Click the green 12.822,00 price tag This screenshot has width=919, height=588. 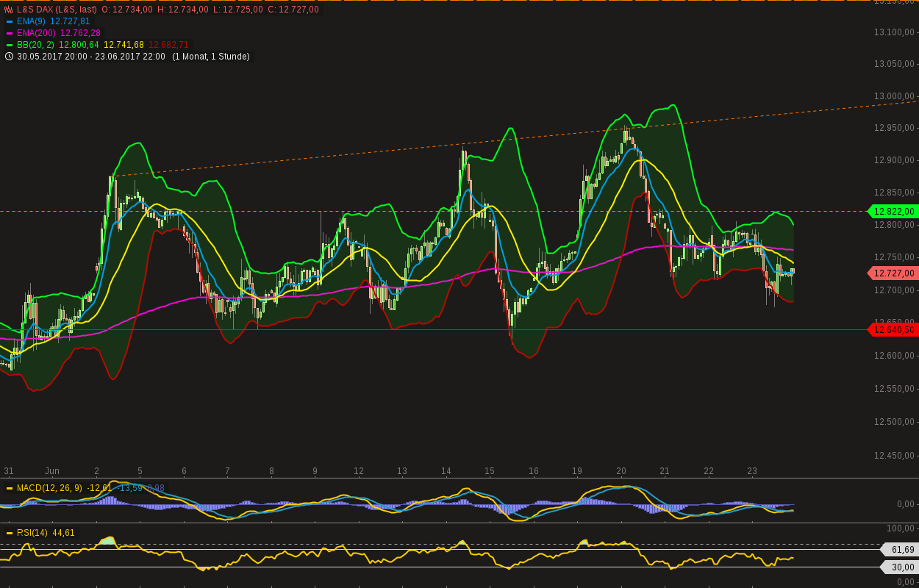tap(894, 212)
